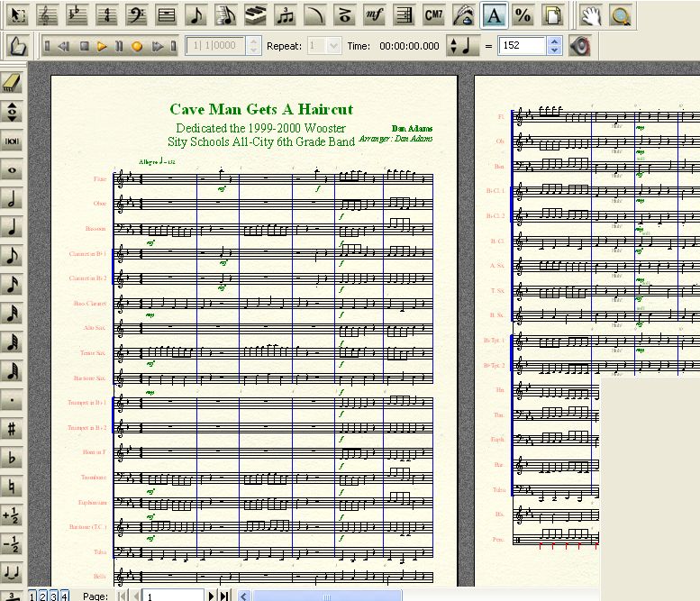Rewind playback to the beginning
This screenshot has height=601, width=700.
[x=48, y=46]
